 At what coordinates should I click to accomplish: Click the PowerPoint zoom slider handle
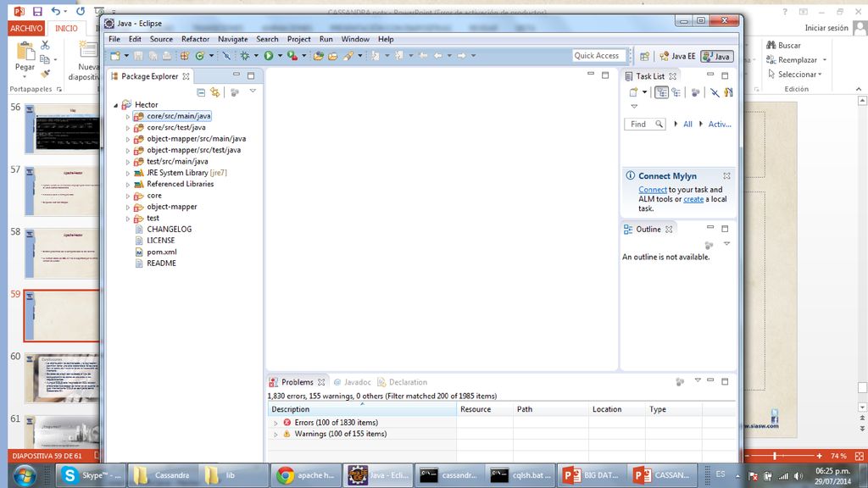coord(775,456)
